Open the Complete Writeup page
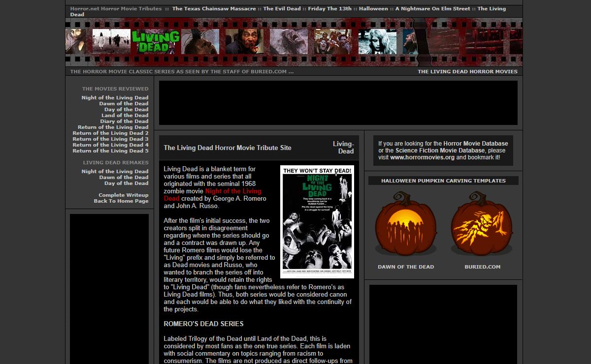Viewport: 591px width, 364px height. pyautogui.click(x=123, y=195)
